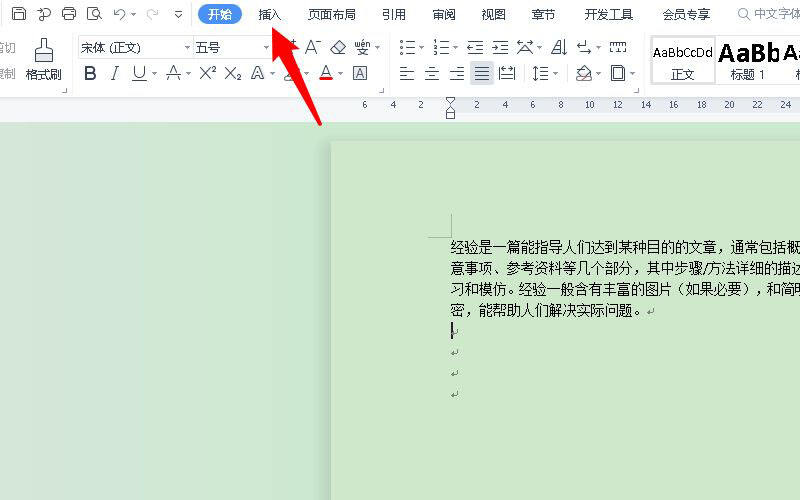The height and width of the screenshot is (500, 800).
Task: Toggle justified alignment
Action: [x=482, y=73]
